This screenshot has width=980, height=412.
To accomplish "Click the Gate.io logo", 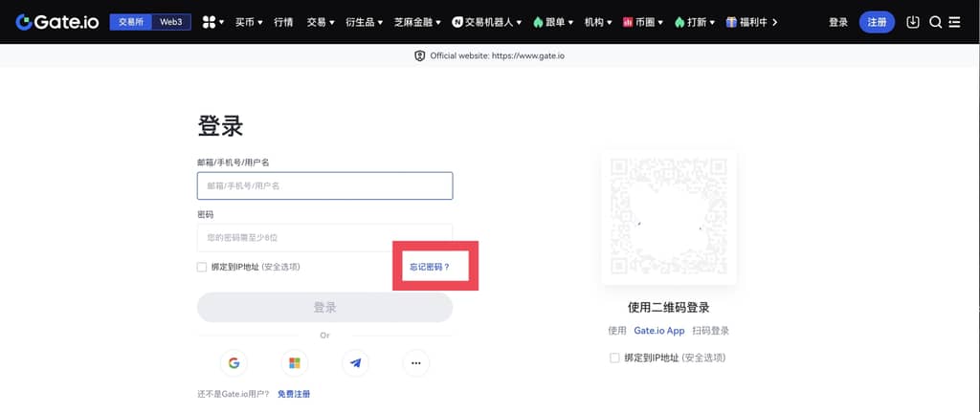I will click(56, 22).
